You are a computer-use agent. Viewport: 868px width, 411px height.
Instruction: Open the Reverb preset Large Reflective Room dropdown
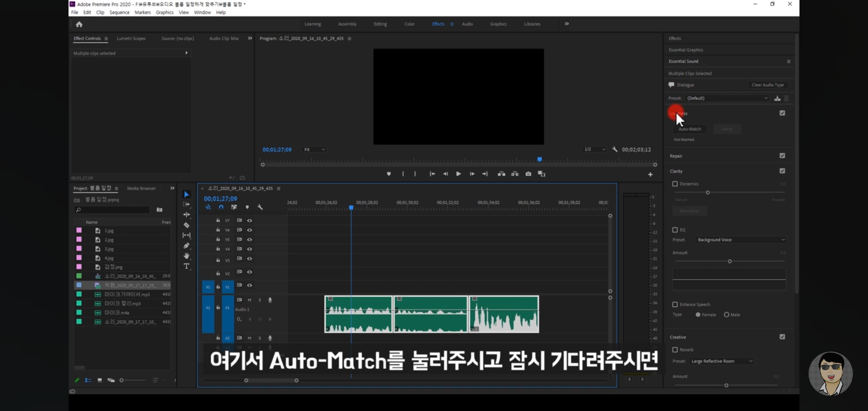721,361
